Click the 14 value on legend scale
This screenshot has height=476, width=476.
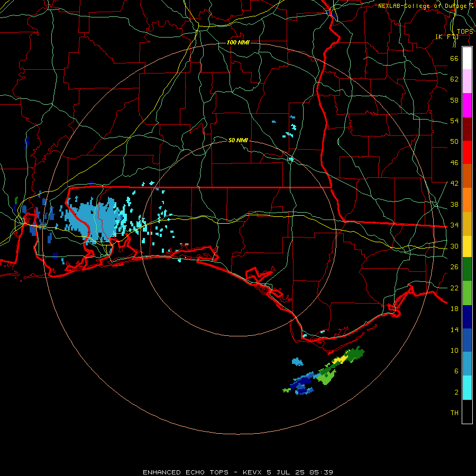click(454, 329)
